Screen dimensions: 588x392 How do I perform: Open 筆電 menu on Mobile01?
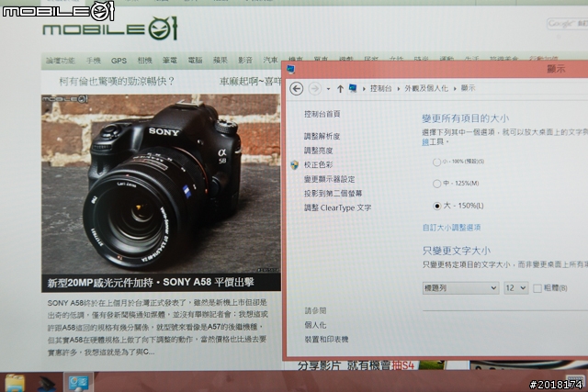tap(169, 61)
